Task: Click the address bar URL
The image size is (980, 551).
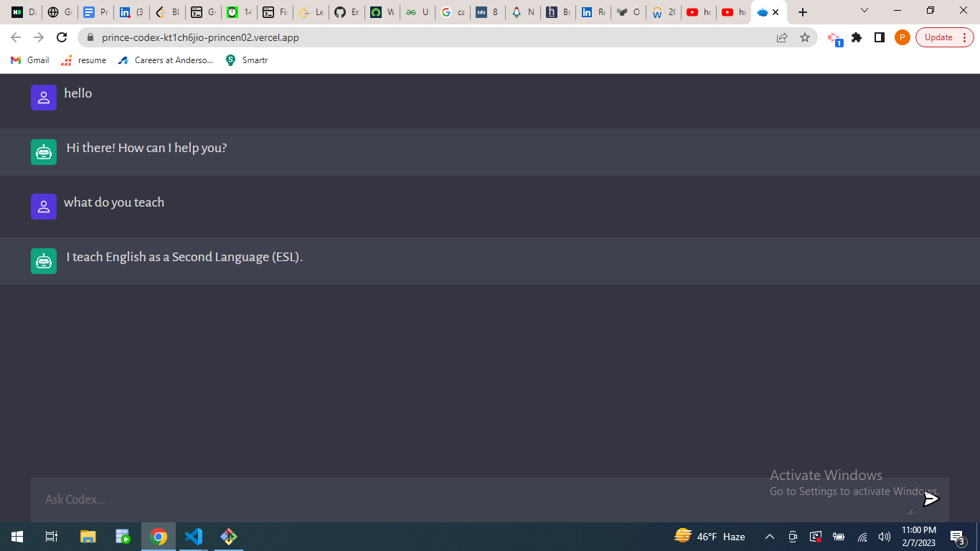Action: click(x=201, y=37)
